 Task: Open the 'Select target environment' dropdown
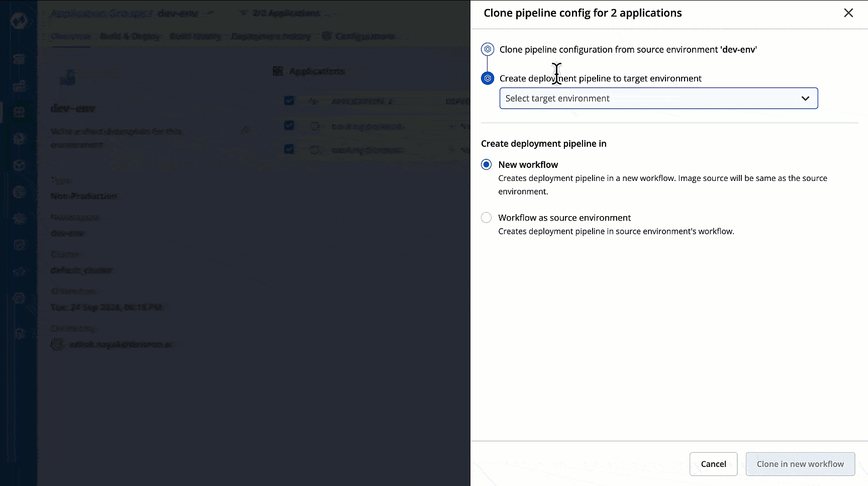coord(658,99)
